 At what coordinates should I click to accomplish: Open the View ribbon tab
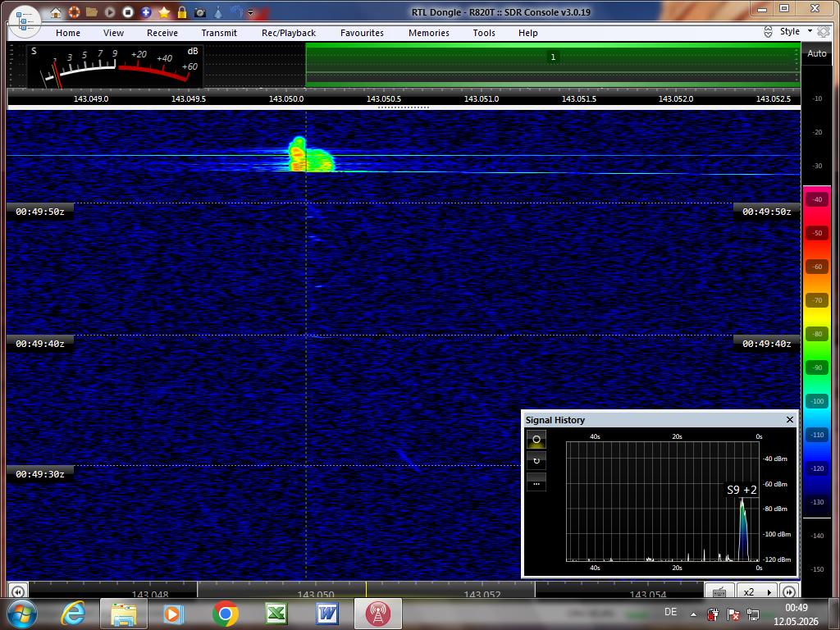(113, 33)
